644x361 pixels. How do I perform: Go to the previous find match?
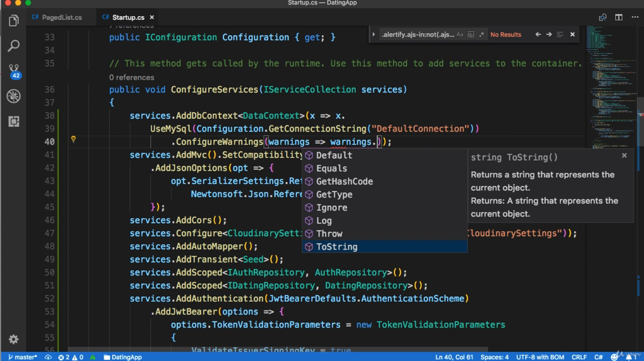click(538, 35)
